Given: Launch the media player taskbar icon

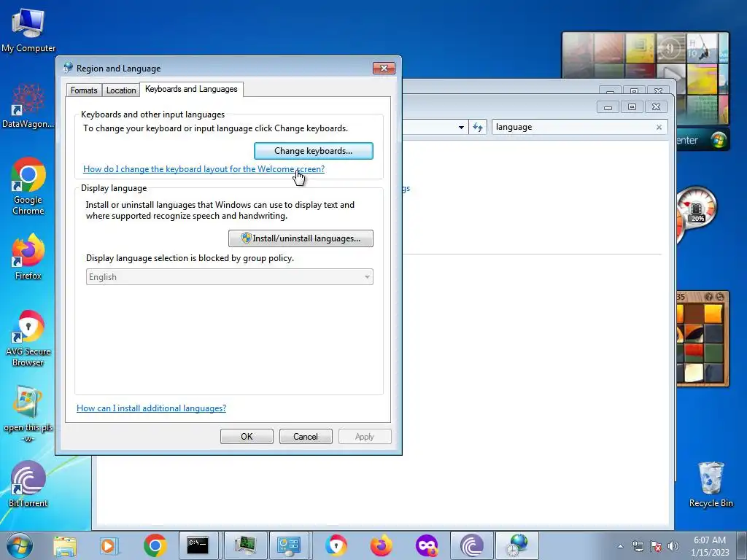Looking at the screenshot, I should coord(109,545).
